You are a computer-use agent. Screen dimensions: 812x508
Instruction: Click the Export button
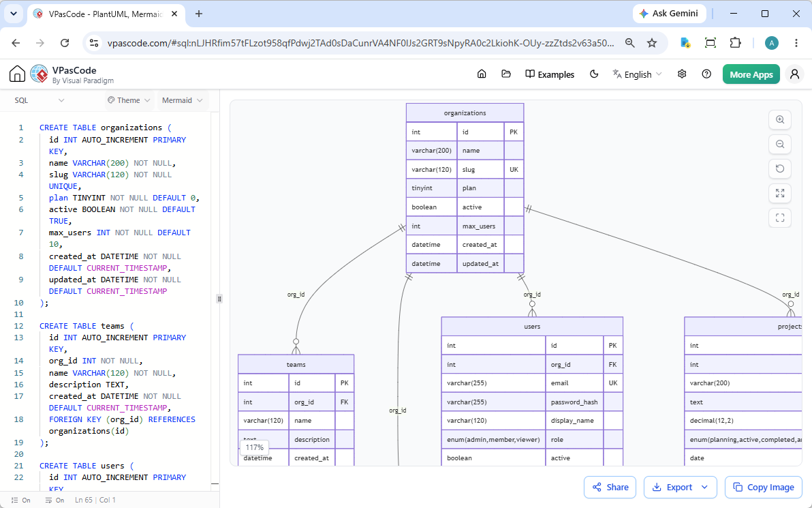(x=672, y=488)
